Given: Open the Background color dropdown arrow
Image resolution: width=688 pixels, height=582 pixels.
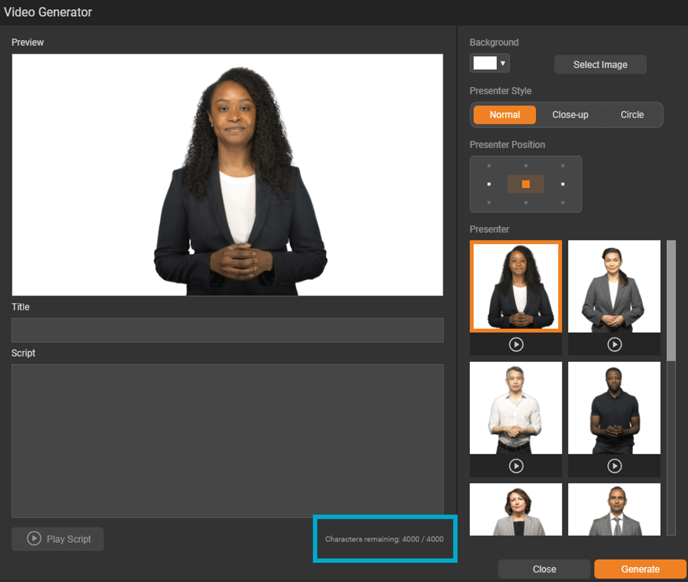Looking at the screenshot, I should click(503, 64).
